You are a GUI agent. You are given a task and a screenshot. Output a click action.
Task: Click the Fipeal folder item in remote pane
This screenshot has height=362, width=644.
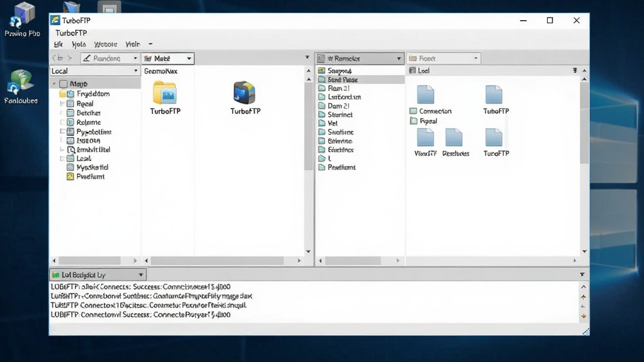click(423, 121)
